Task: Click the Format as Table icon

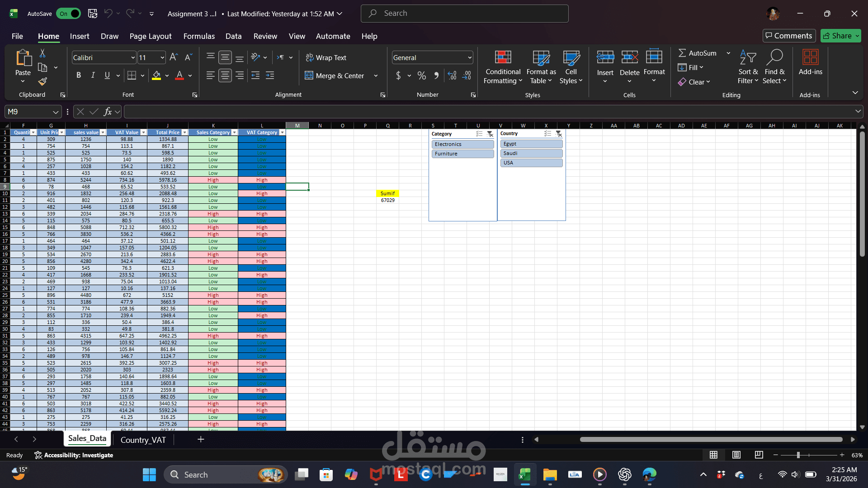Action: pyautogui.click(x=541, y=59)
